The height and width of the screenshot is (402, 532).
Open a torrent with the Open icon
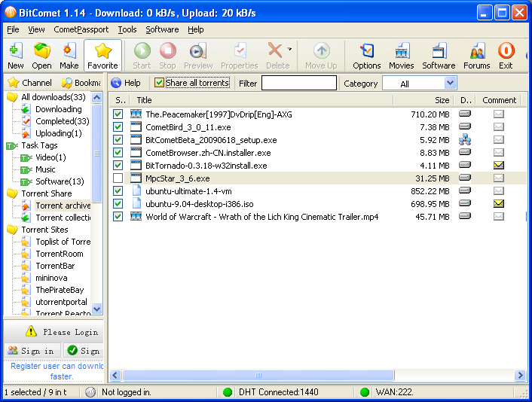42,56
